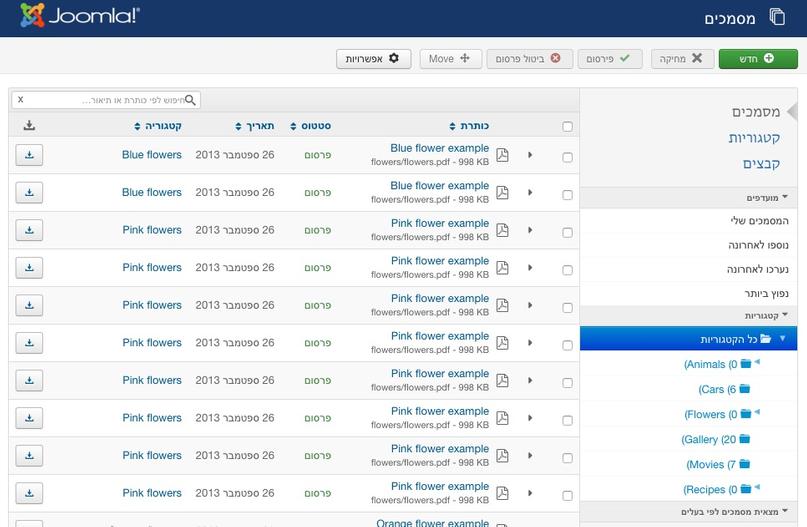Open the מסמכים sidebar menu item

tap(756, 112)
